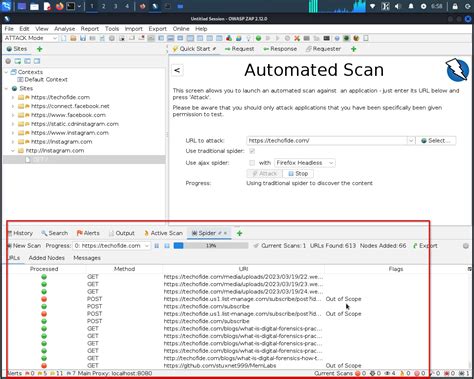Enable the Use ajax spider checkbox
The height and width of the screenshot is (379, 474).
252,163
